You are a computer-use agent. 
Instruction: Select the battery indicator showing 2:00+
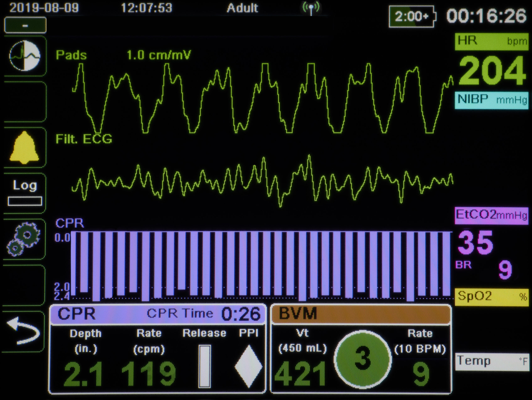coord(412,17)
